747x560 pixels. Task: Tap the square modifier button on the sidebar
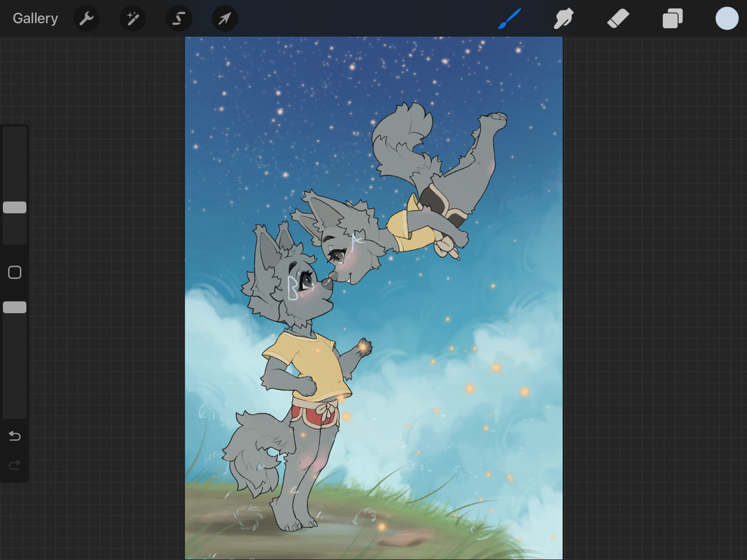(x=15, y=272)
